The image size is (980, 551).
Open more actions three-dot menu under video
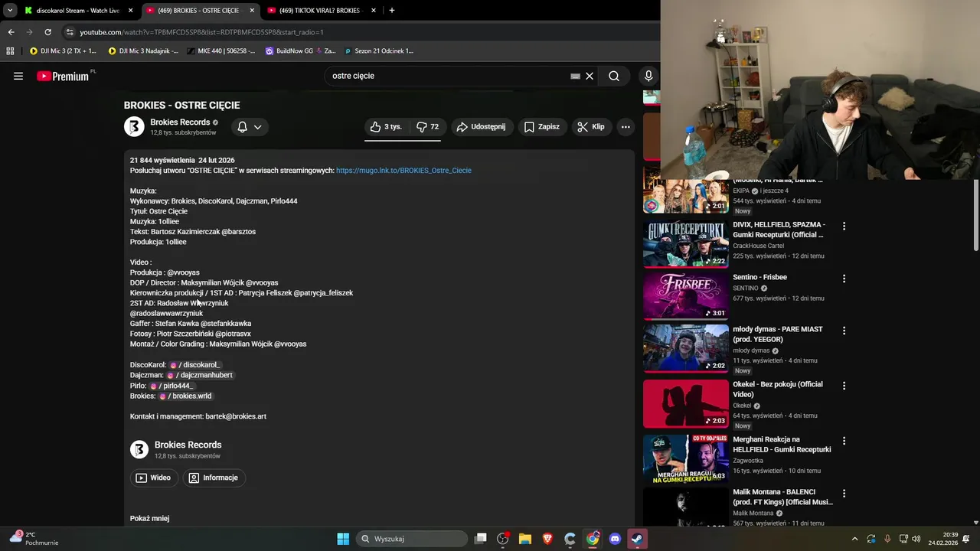click(626, 127)
